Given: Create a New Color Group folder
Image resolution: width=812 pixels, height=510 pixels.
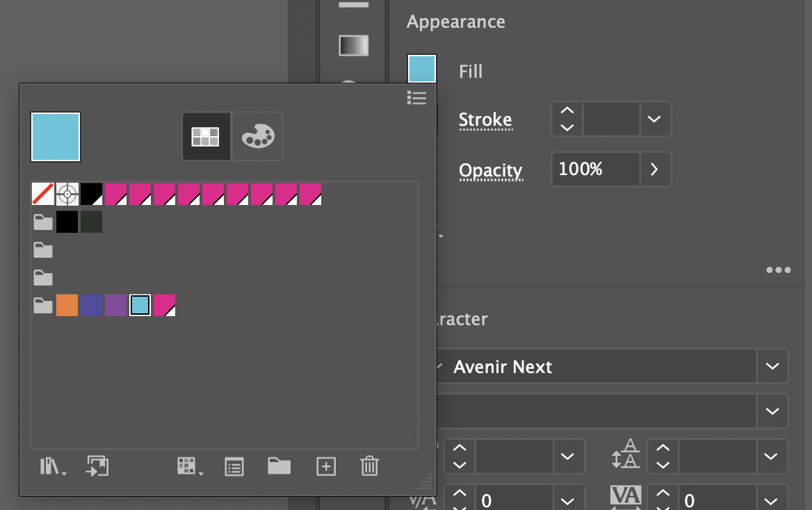Looking at the screenshot, I should pyautogui.click(x=279, y=466).
